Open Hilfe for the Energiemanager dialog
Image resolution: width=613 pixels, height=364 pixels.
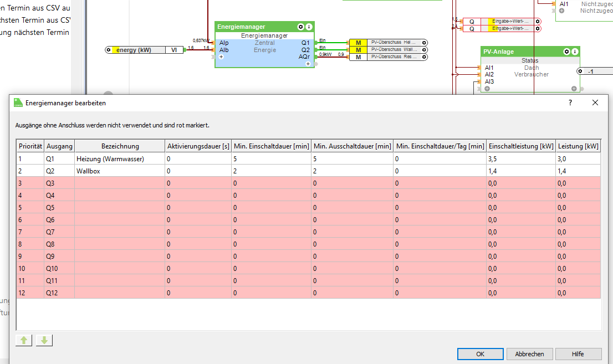pyautogui.click(x=578, y=354)
